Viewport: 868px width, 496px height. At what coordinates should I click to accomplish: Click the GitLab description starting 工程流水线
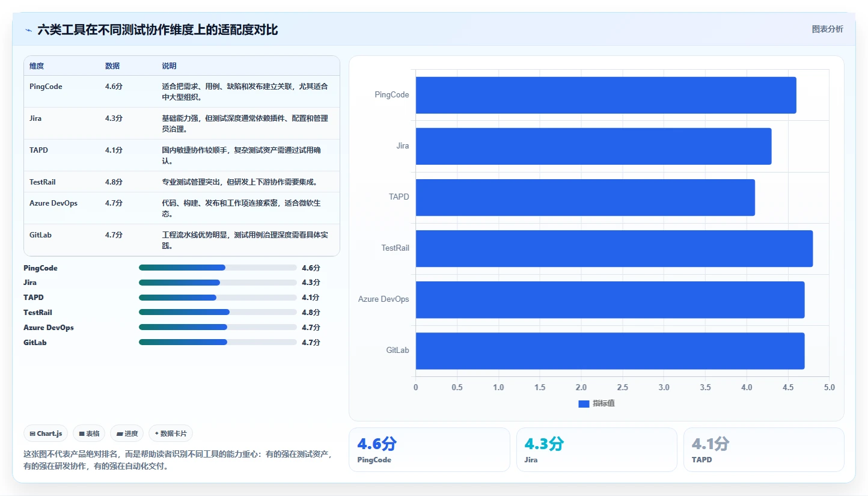click(x=245, y=240)
